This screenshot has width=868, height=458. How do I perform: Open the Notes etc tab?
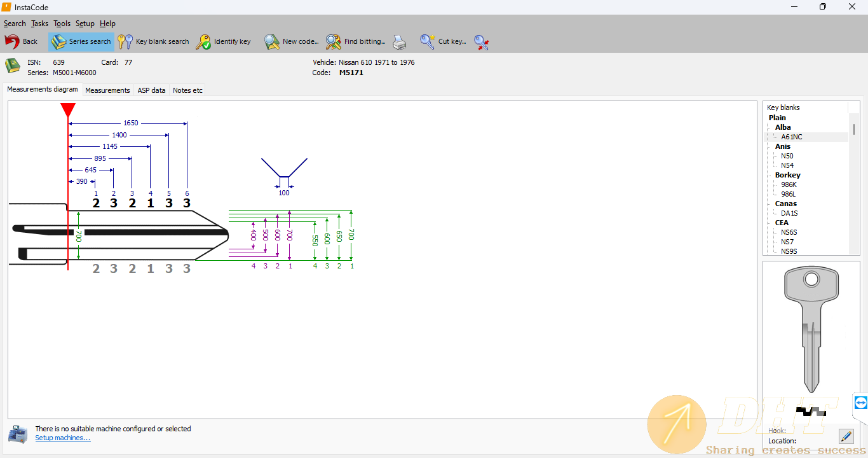click(187, 90)
